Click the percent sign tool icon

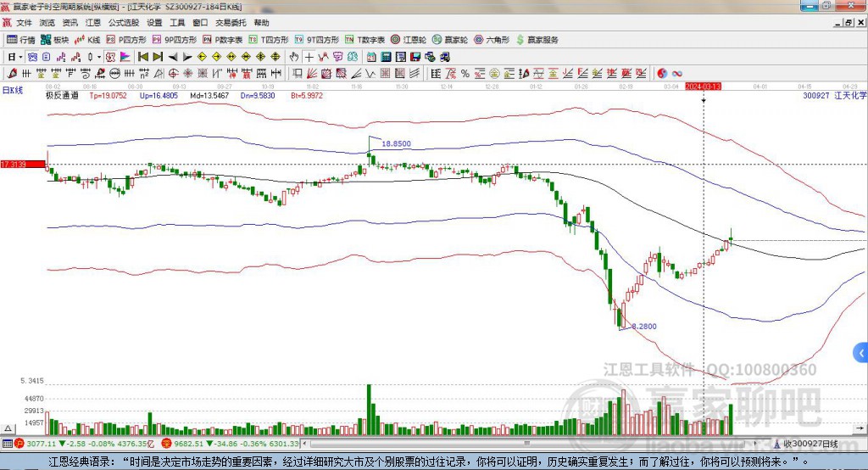pos(465,73)
